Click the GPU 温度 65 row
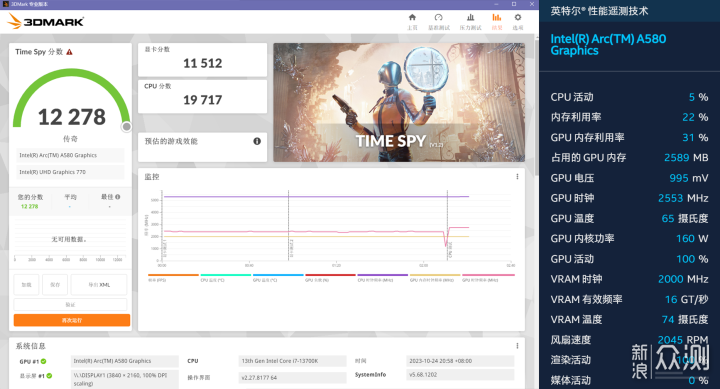The width and height of the screenshot is (720, 389). click(629, 218)
